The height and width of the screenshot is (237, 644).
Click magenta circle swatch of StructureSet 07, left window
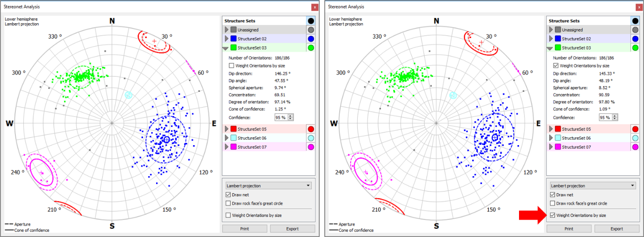(311, 147)
